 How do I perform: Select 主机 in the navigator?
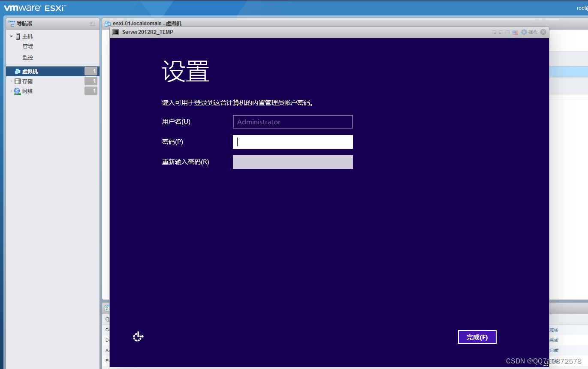click(27, 36)
